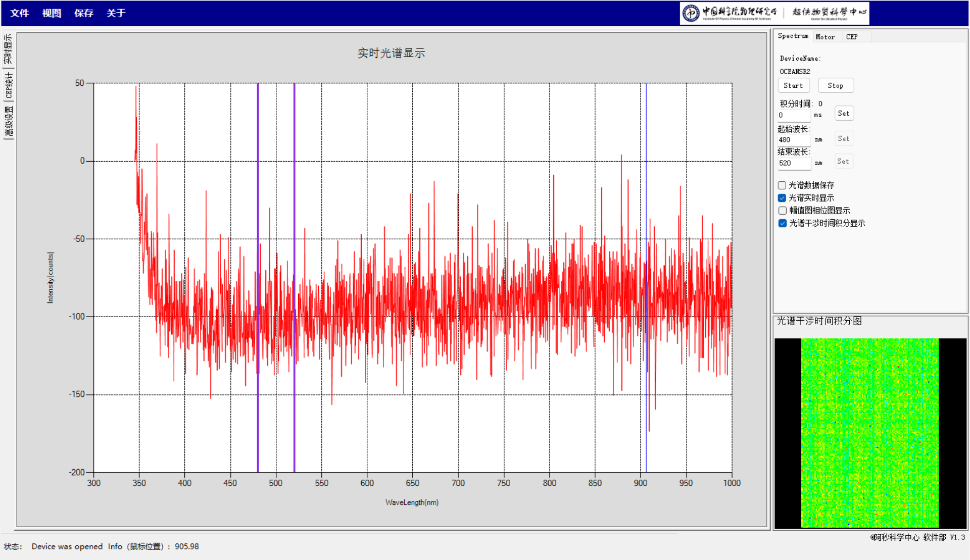Open the 关于 menu
The width and height of the screenshot is (970, 560).
116,13
